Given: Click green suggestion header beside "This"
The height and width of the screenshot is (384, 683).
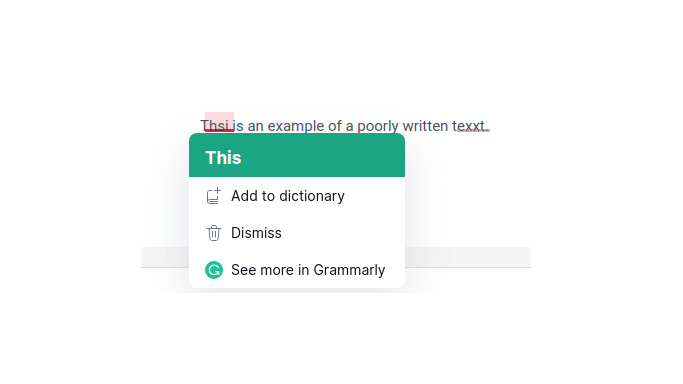Looking at the screenshot, I should click(322, 155).
